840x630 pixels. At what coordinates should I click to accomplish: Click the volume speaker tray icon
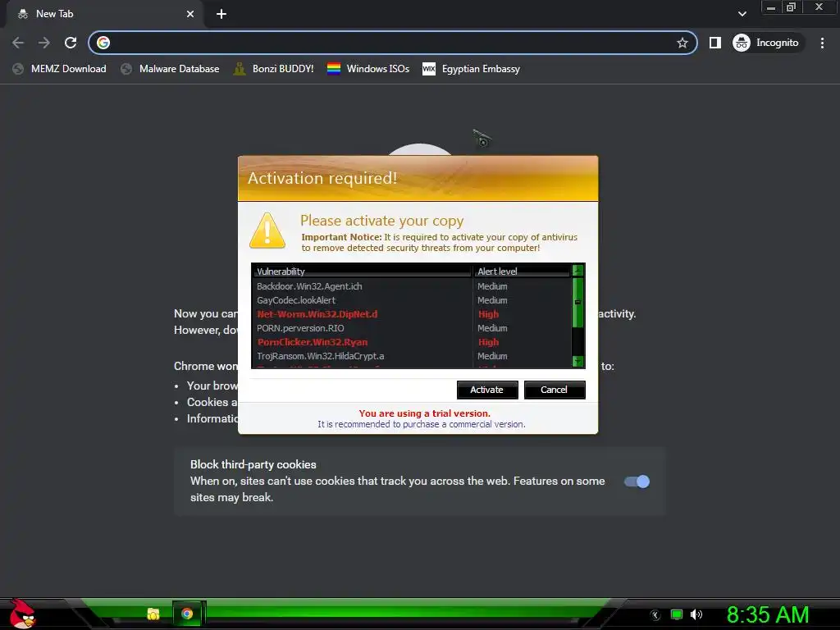point(696,614)
